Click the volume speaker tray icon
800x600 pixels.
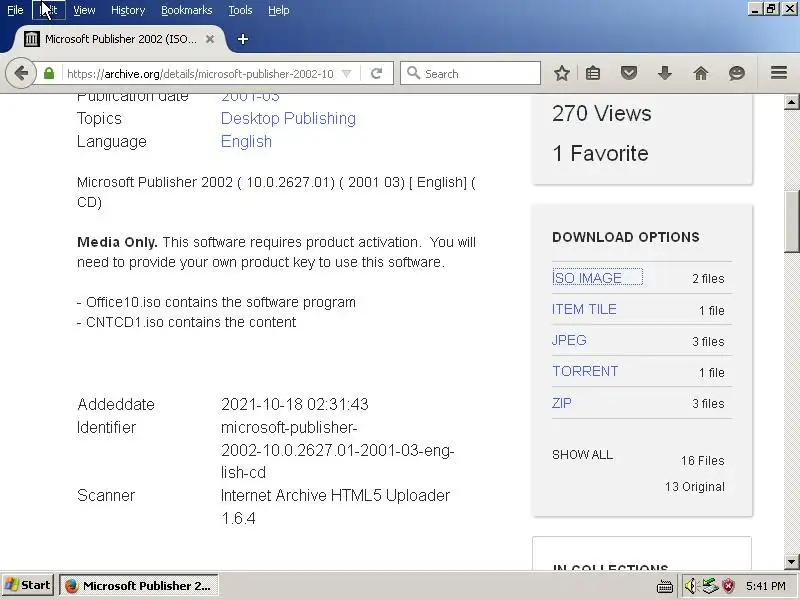click(x=690, y=586)
